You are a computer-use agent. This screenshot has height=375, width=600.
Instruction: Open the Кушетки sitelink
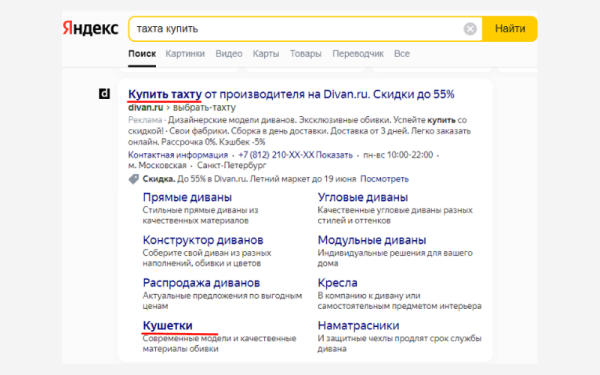168,326
